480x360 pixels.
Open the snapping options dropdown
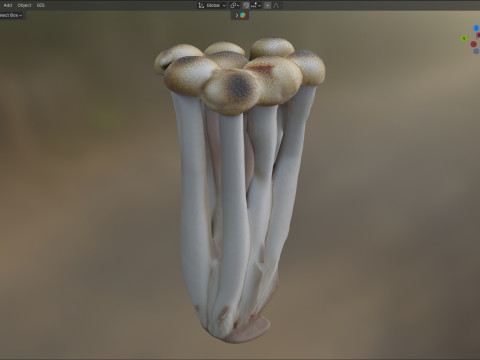coord(256,5)
